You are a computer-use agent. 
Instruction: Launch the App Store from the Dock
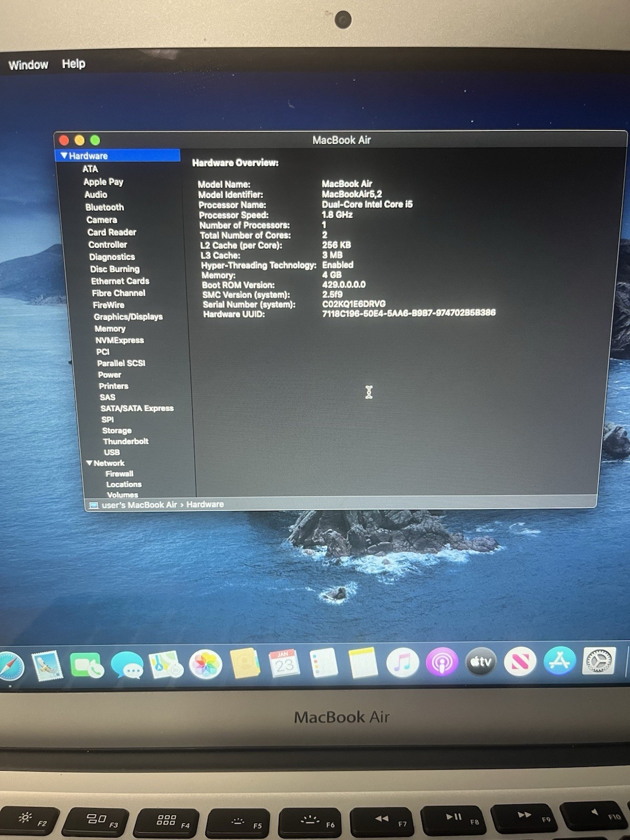click(559, 660)
